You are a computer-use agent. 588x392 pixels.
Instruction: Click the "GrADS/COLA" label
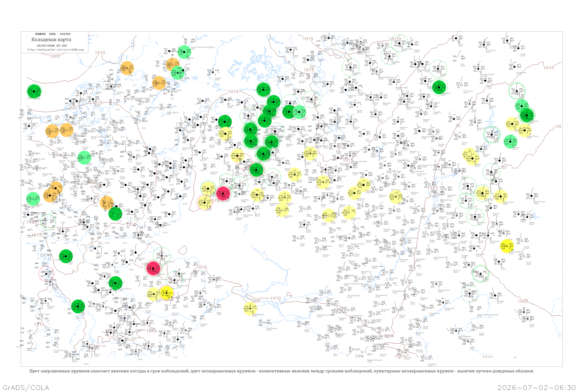26,387
